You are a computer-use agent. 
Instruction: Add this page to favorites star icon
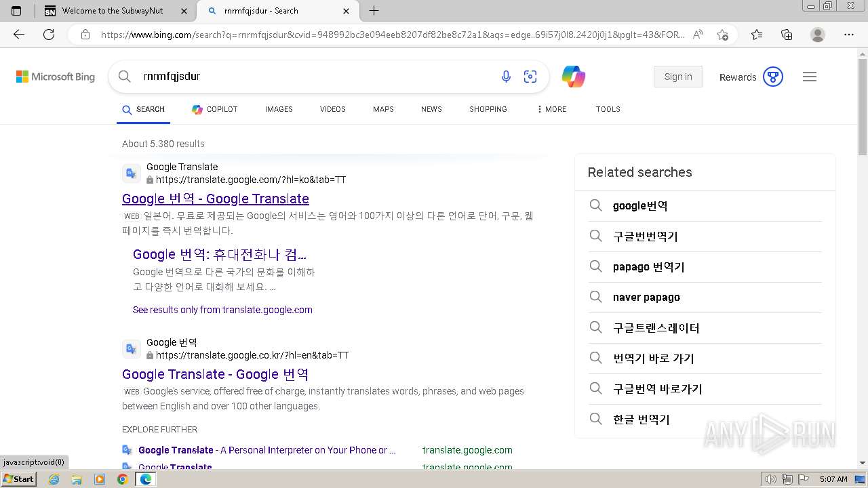722,35
